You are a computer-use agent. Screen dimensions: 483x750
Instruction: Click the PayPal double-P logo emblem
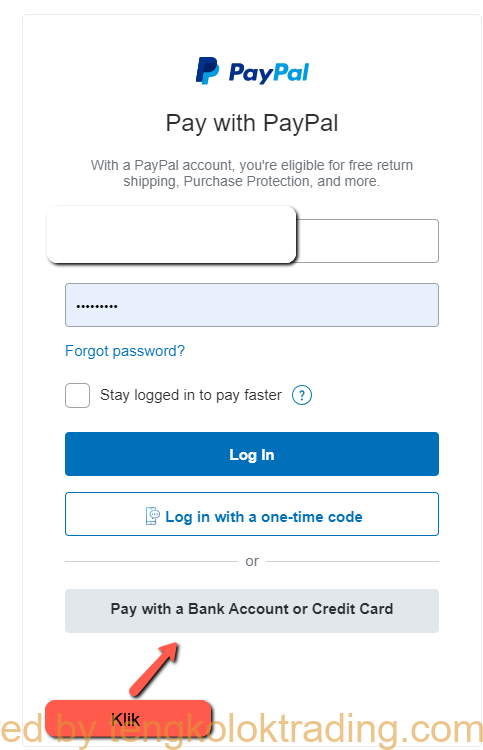click(x=207, y=71)
